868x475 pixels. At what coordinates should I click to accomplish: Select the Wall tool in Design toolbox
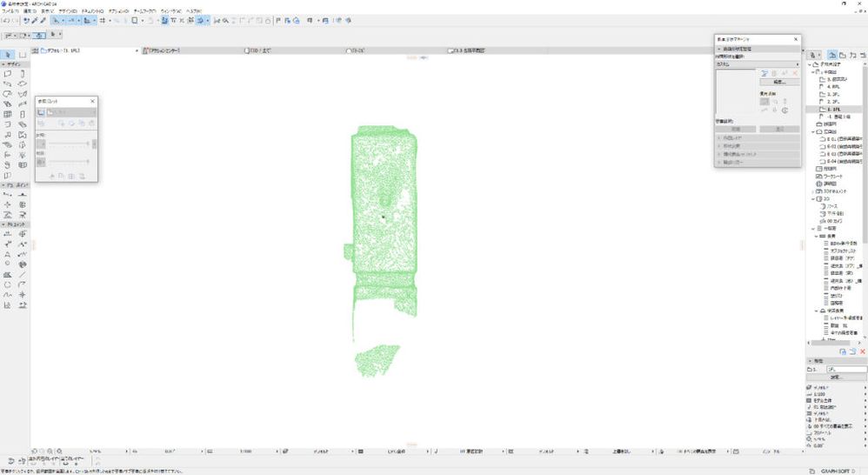(x=8, y=74)
